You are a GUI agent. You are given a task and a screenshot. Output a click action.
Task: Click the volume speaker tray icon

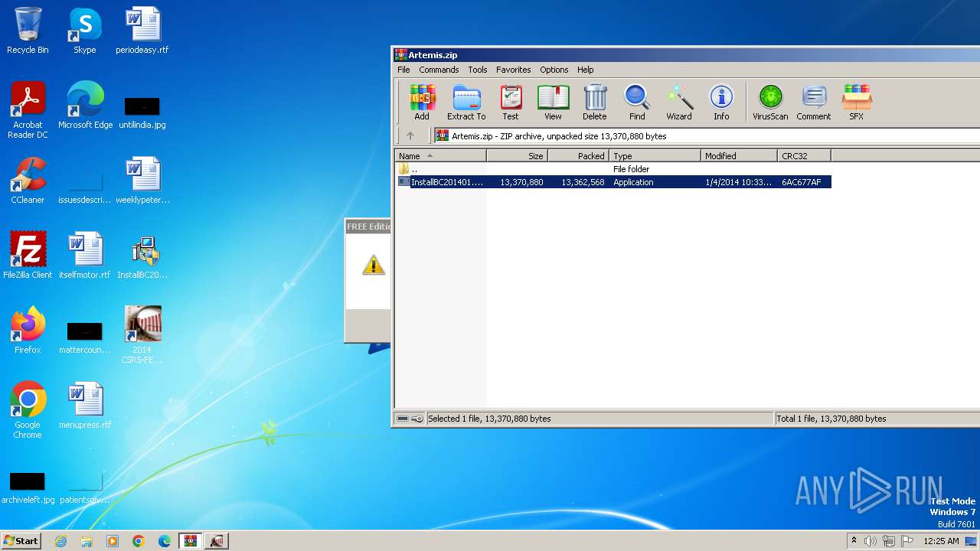tap(871, 541)
